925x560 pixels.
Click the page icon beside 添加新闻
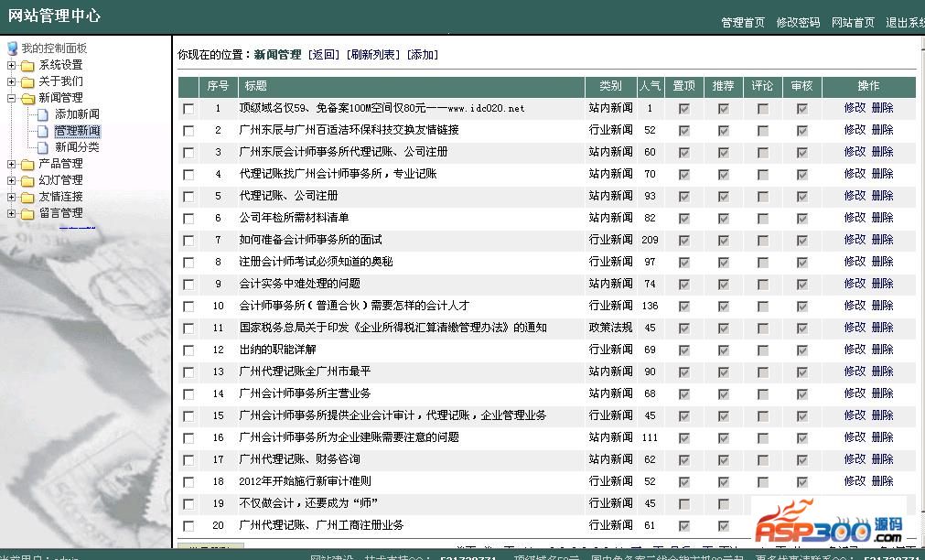43,114
